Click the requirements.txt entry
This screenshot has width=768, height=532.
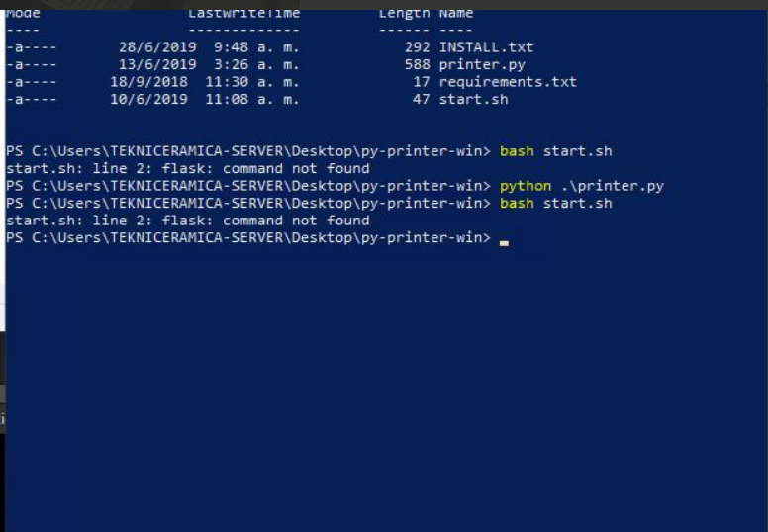click(508, 82)
